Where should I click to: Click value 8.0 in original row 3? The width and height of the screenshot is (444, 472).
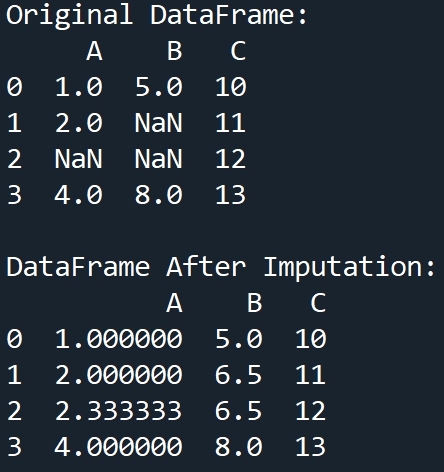tap(159, 195)
